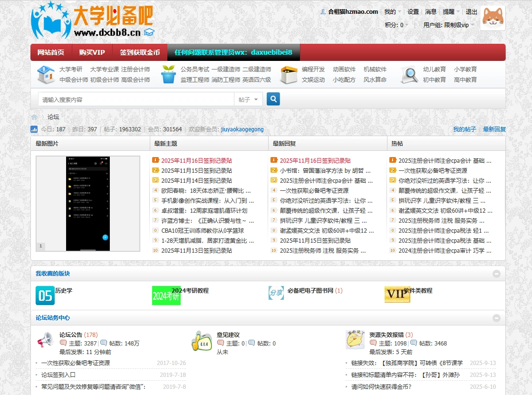
Task: Click the megaphone icon for 论坛公告
Action: pyautogui.click(x=45, y=339)
